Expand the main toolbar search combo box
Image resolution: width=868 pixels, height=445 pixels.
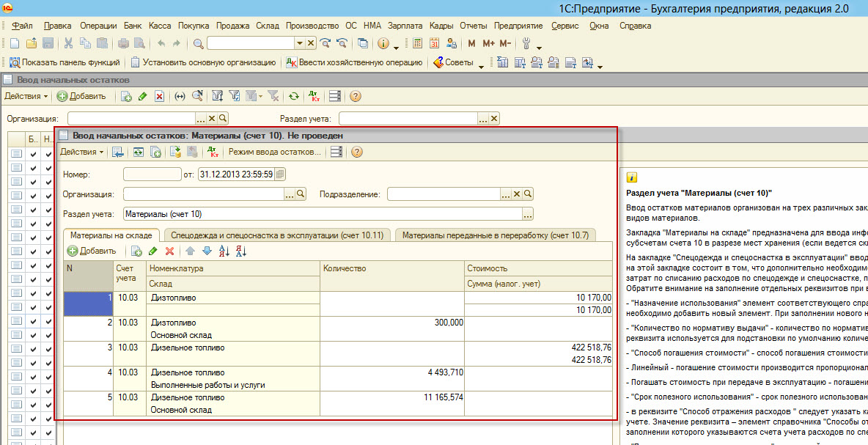(299, 44)
